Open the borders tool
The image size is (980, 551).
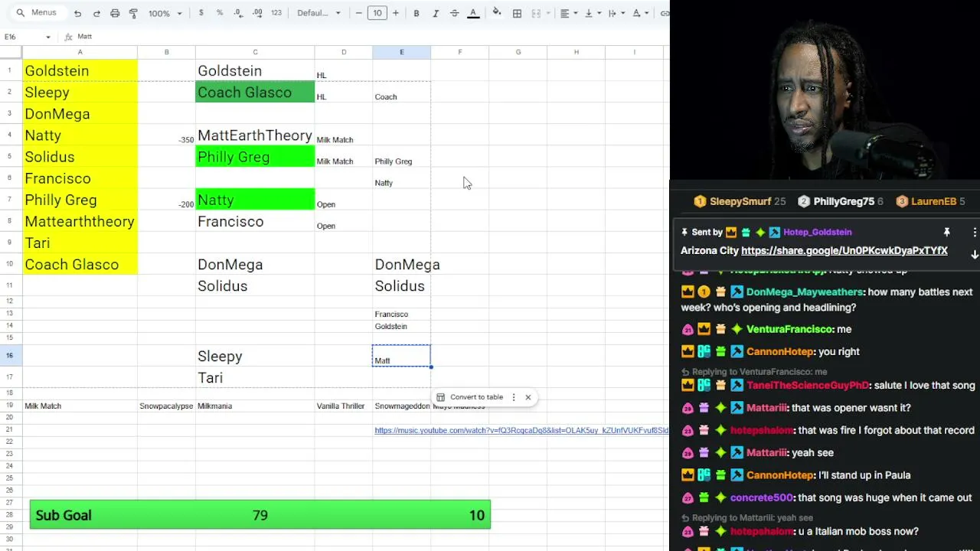517,13
